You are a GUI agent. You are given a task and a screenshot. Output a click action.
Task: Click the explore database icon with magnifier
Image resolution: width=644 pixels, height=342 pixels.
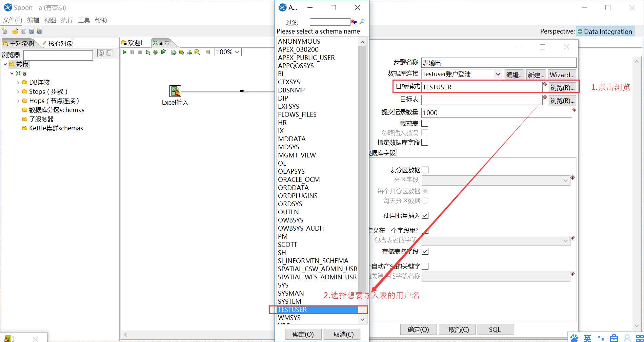(197, 52)
